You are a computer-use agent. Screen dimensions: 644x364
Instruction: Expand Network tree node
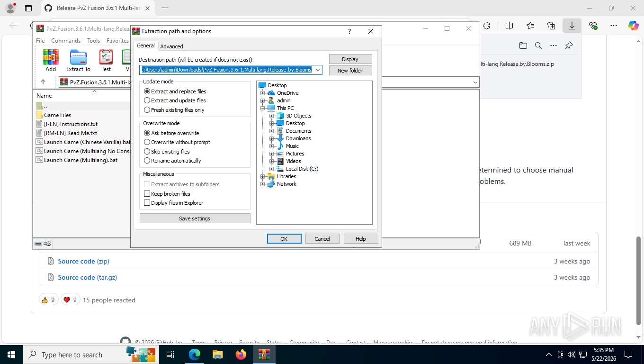262,184
